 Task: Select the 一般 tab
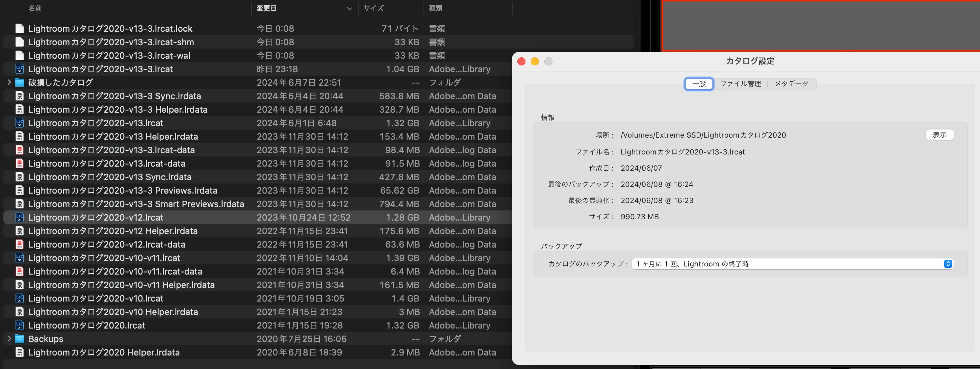click(x=699, y=84)
